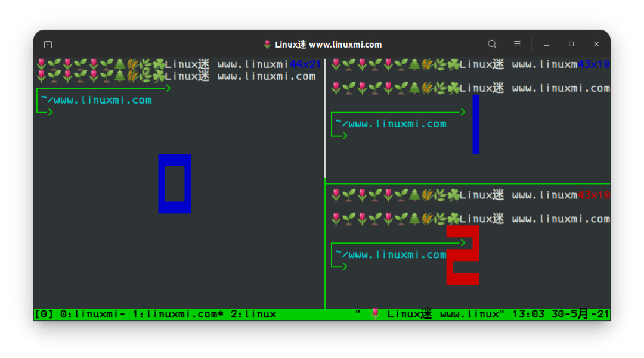Click ~/www.linuxmi.com path in top-right pane
The height and width of the screenshot is (358, 644).
(x=391, y=124)
